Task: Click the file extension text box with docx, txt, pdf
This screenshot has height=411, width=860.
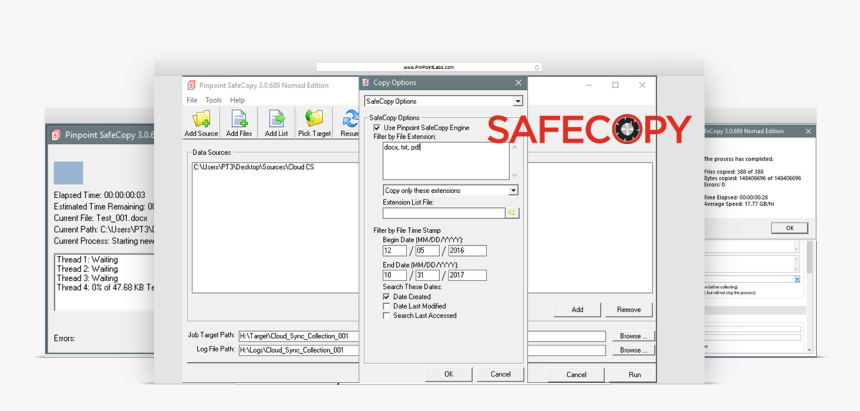Action: pyautogui.click(x=446, y=161)
